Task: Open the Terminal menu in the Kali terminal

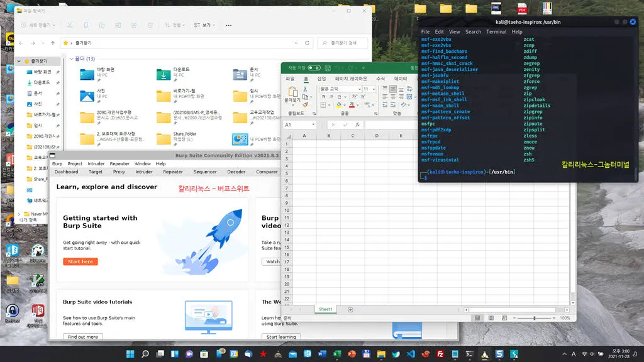Action: tap(496, 32)
